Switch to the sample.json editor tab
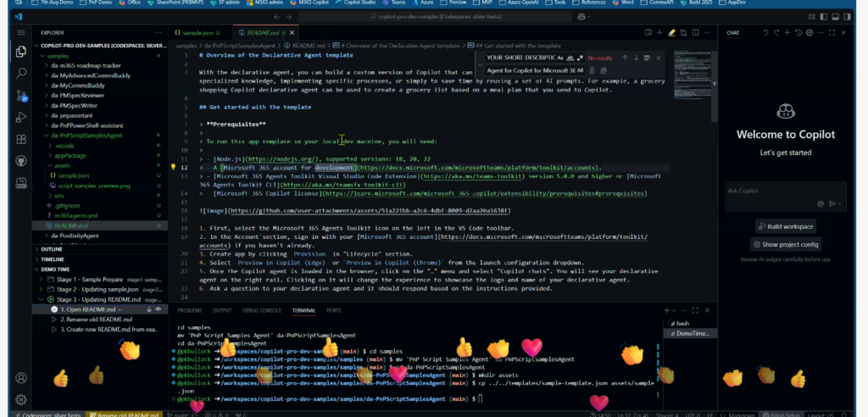This screenshot has height=417, width=868. [x=197, y=33]
